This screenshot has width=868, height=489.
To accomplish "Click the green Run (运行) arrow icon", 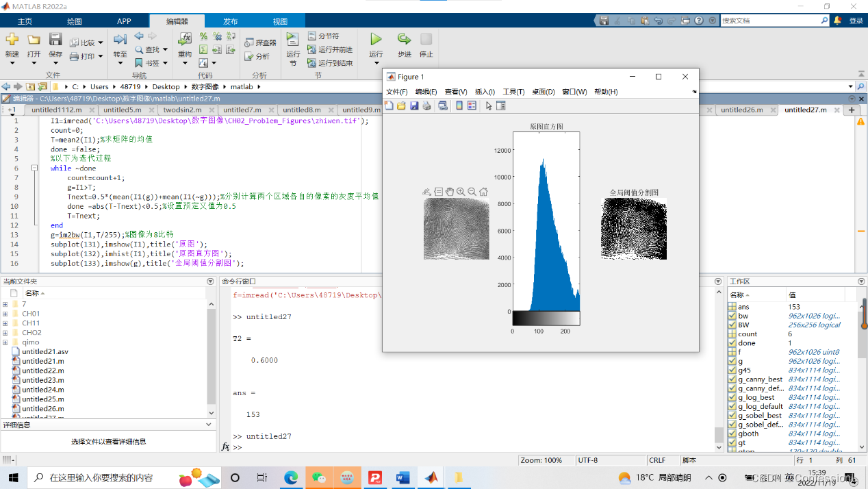I will tap(376, 40).
